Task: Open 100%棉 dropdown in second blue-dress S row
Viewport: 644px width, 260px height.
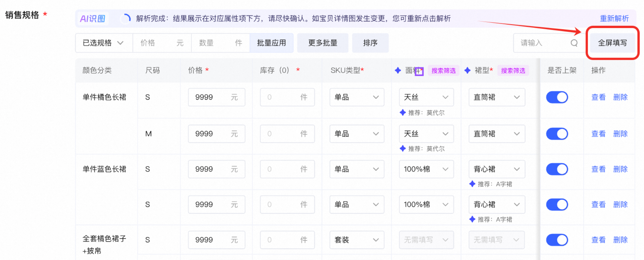Action: 426,205
